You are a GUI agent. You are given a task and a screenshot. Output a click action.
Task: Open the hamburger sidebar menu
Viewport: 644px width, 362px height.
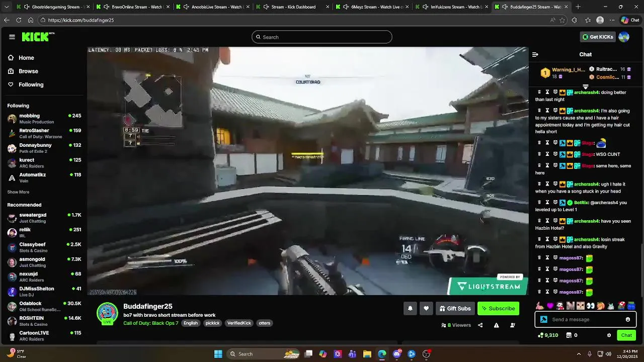tap(12, 37)
